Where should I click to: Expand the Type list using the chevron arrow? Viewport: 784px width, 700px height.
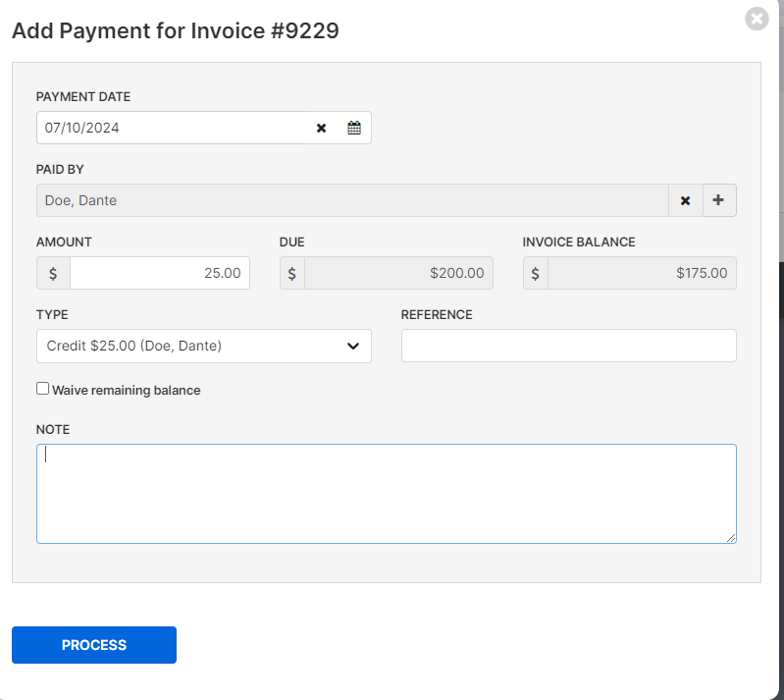pos(353,346)
